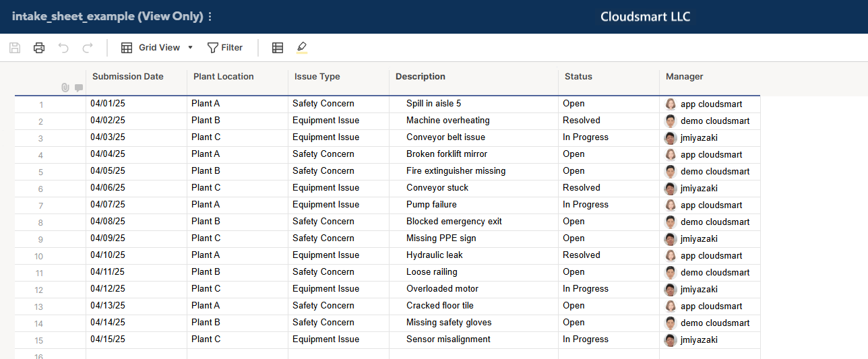Screen dimensions: 868x359
Task: Click the date cell 04/07/25
Action: [x=137, y=205]
